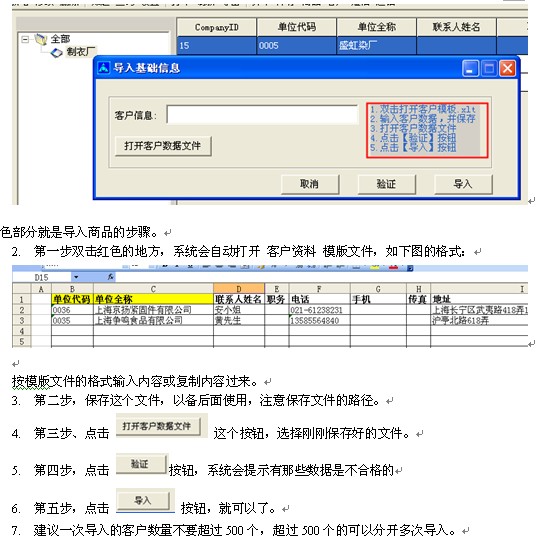The image size is (544, 552).
Task: Select the 全部 folder icon
Action: point(41,39)
